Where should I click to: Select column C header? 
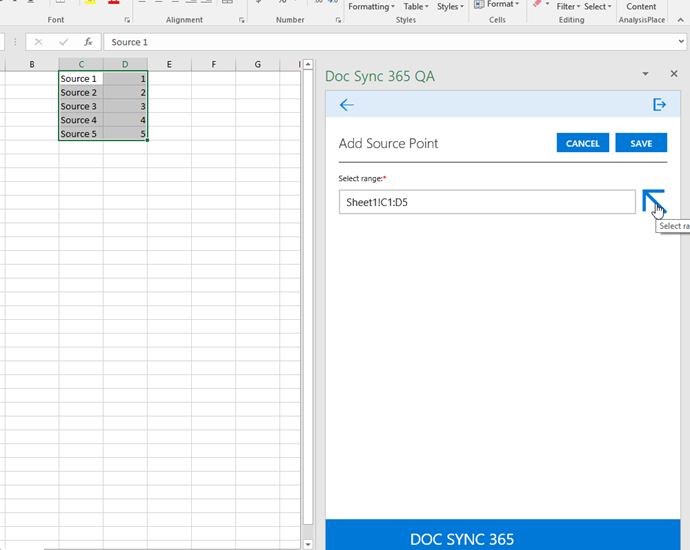(81, 64)
